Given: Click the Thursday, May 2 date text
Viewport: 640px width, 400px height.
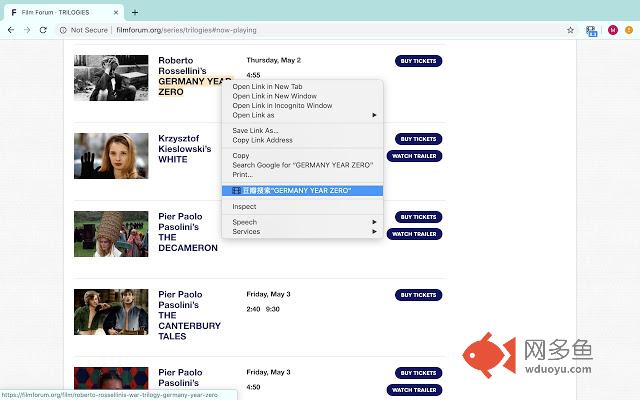Looking at the screenshot, I should [x=273, y=60].
